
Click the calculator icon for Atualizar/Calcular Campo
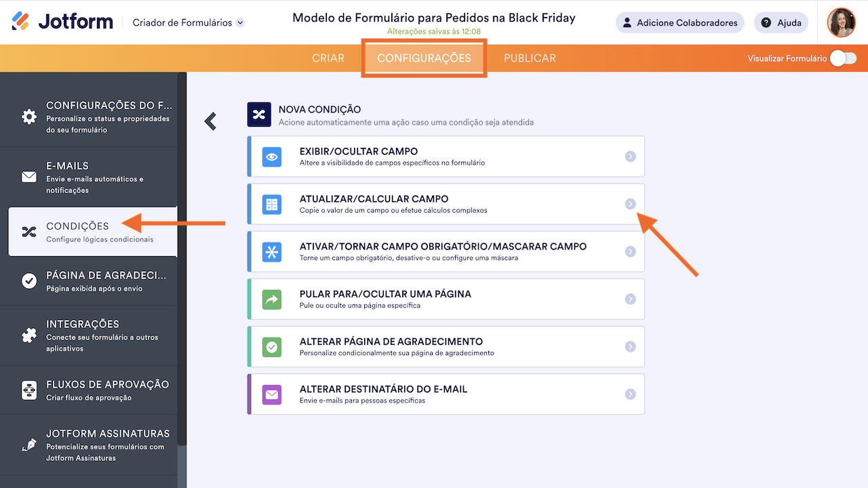272,204
